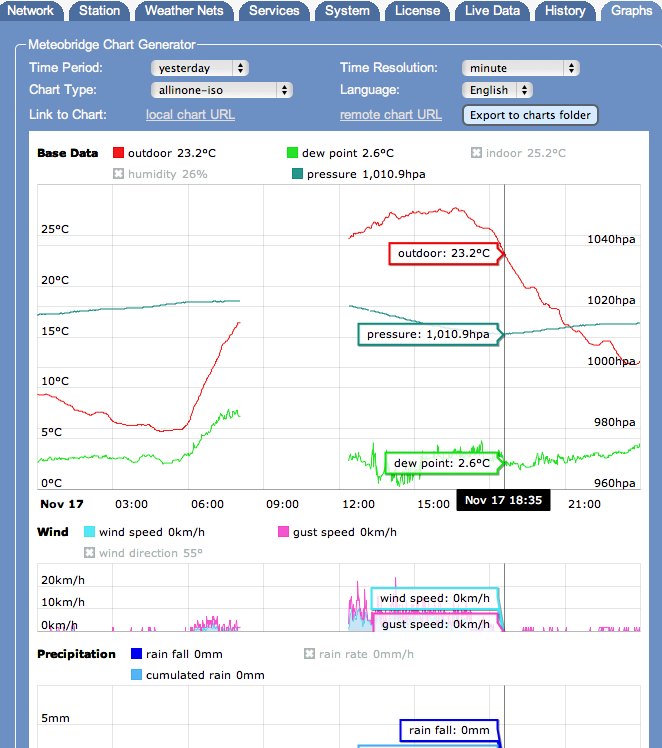The image size is (662, 748).
Task: Click the 15:00 time axis label
Action: pyautogui.click(x=434, y=504)
